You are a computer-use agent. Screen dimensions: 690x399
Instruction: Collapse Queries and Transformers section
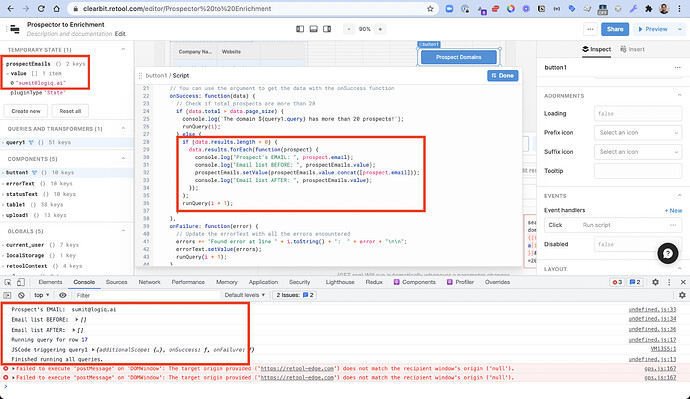coord(123,128)
